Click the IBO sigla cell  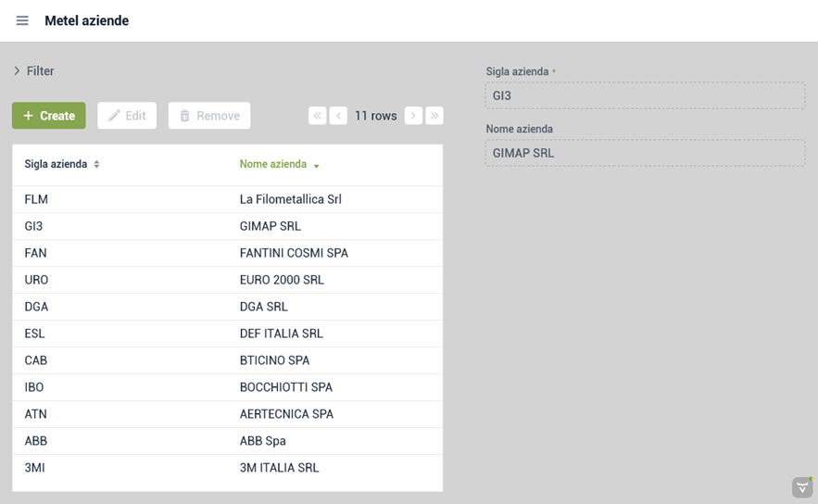coord(34,387)
